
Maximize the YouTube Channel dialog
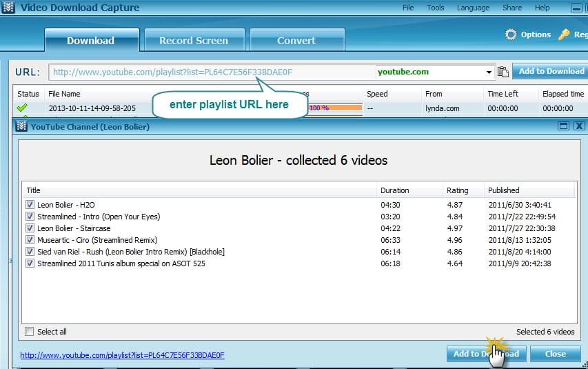(x=563, y=126)
